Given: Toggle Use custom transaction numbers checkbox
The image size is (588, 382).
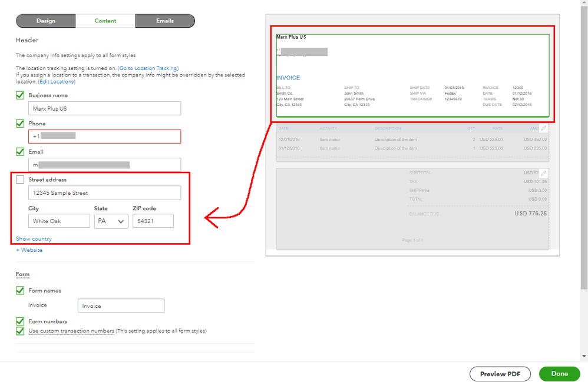Looking at the screenshot, I should [x=20, y=331].
